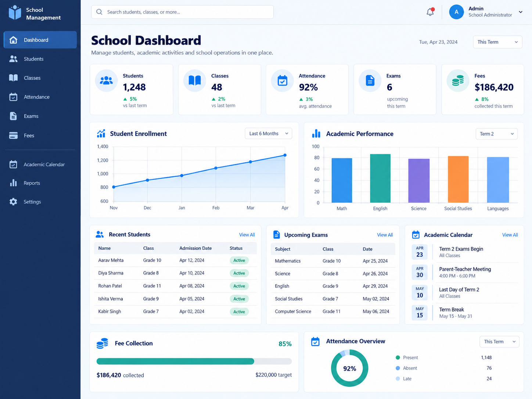
Task: Click the Aarav Mehta student name
Action: [x=111, y=260]
